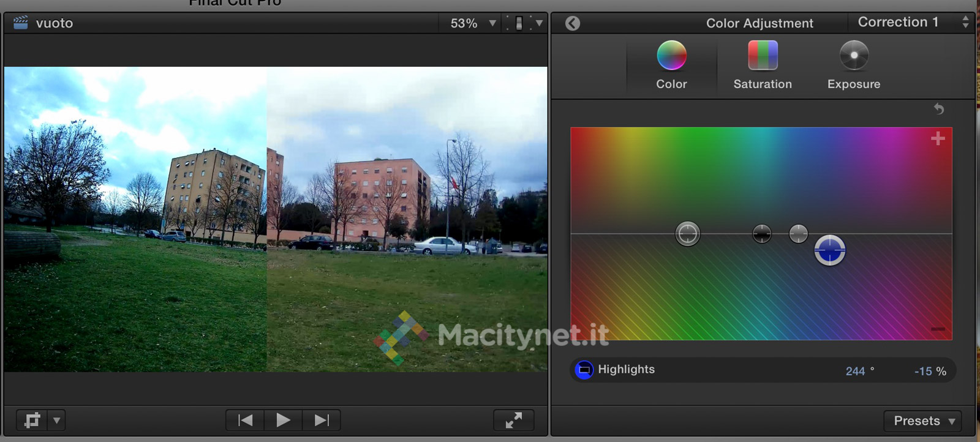Click the Correction 1 stepper arrows
Image resolution: width=980 pixels, height=442 pixels.
click(x=965, y=22)
